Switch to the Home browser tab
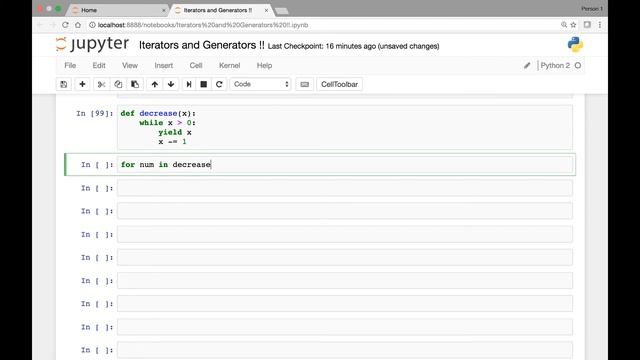This screenshot has height=360, width=640. (118, 10)
